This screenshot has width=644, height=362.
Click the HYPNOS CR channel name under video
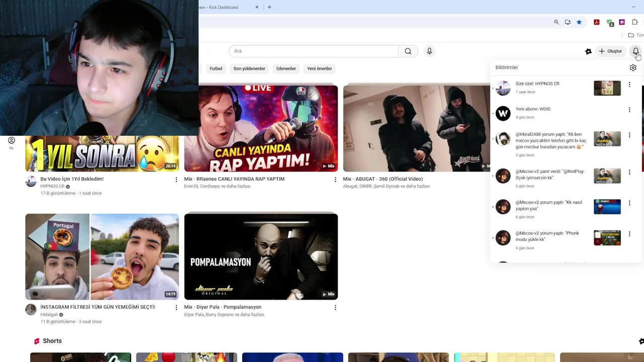pos(52,186)
